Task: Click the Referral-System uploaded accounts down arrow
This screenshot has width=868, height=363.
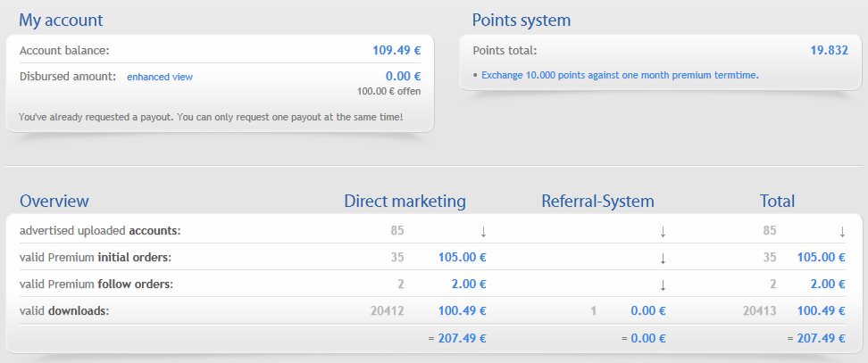Action: click(x=663, y=231)
